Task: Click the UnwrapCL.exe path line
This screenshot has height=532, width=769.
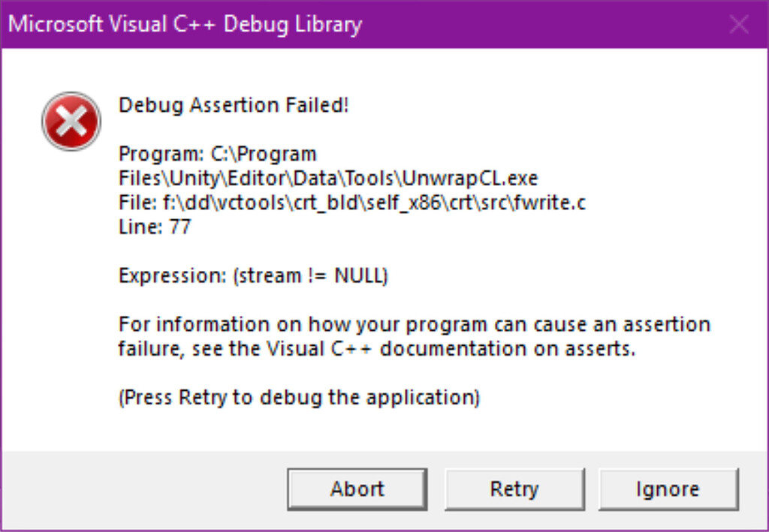Action: point(328,179)
